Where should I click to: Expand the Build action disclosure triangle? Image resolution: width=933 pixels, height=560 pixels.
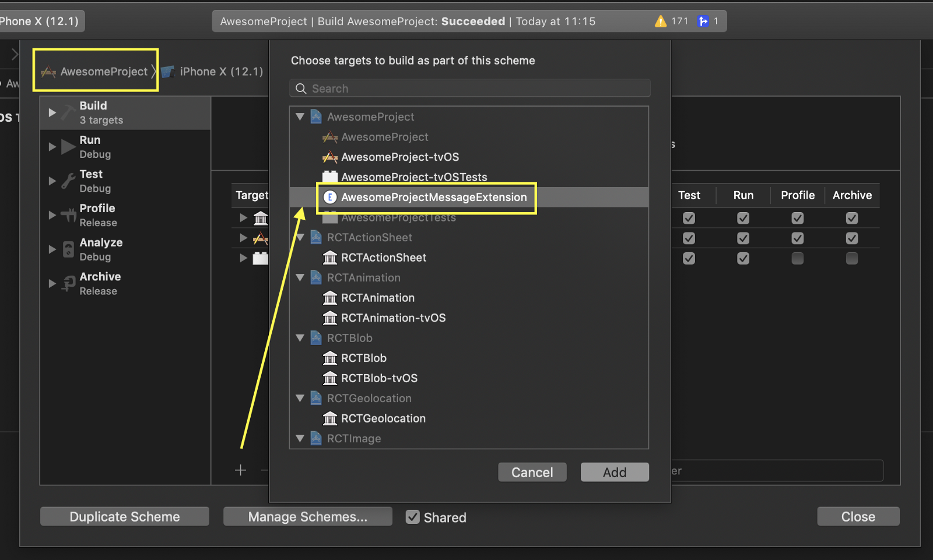tap(52, 112)
